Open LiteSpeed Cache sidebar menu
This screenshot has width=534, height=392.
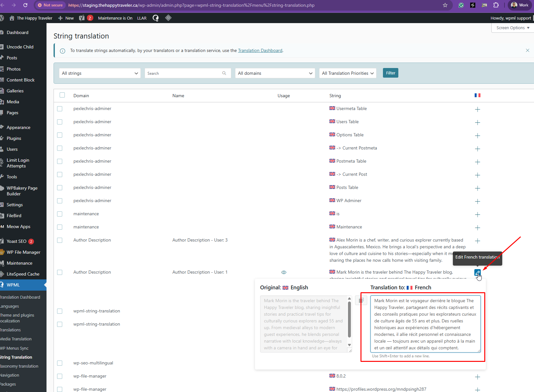(x=23, y=274)
